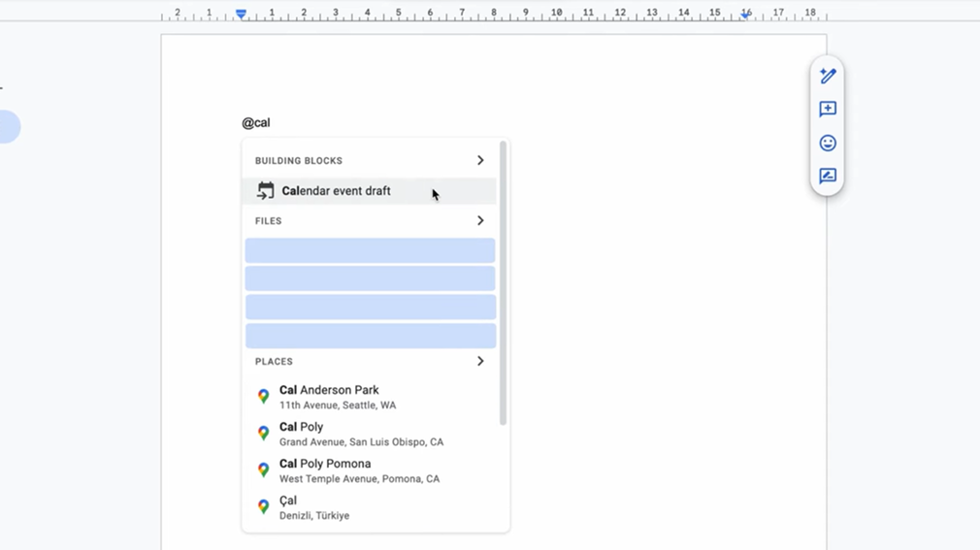
Task: Click the map pin beside Çal Denizli
Action: pyautogui.click(x=264, y=507)
